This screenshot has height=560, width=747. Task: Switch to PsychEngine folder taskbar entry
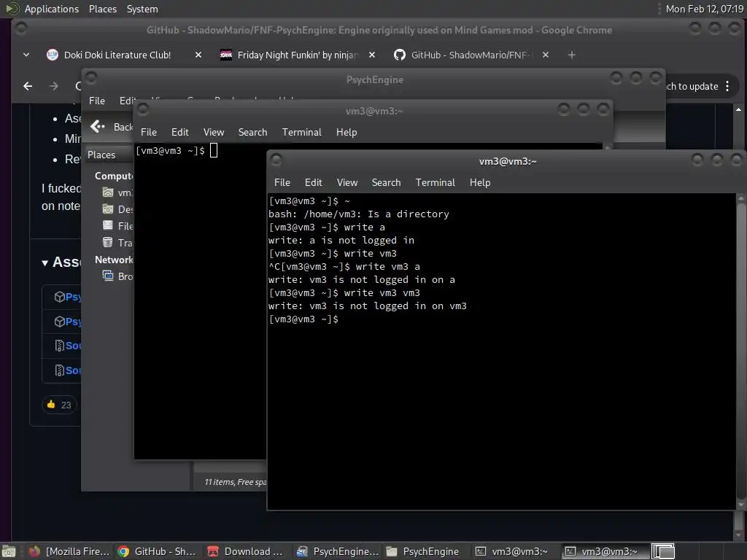click(424, 551)
